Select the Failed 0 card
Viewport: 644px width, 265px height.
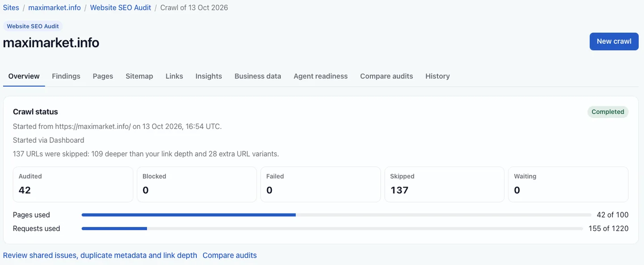(321, 184)
